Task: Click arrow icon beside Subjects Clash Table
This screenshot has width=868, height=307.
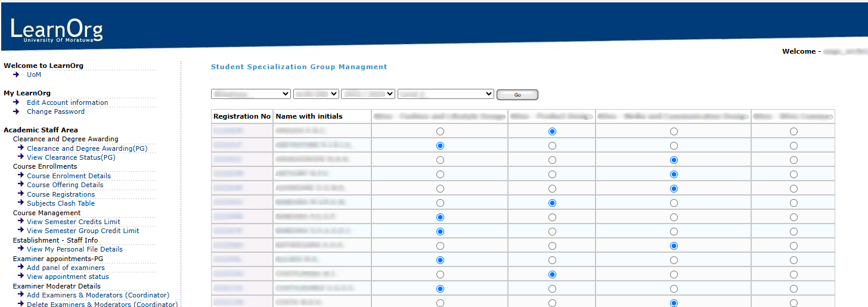Action: (21, 203)
